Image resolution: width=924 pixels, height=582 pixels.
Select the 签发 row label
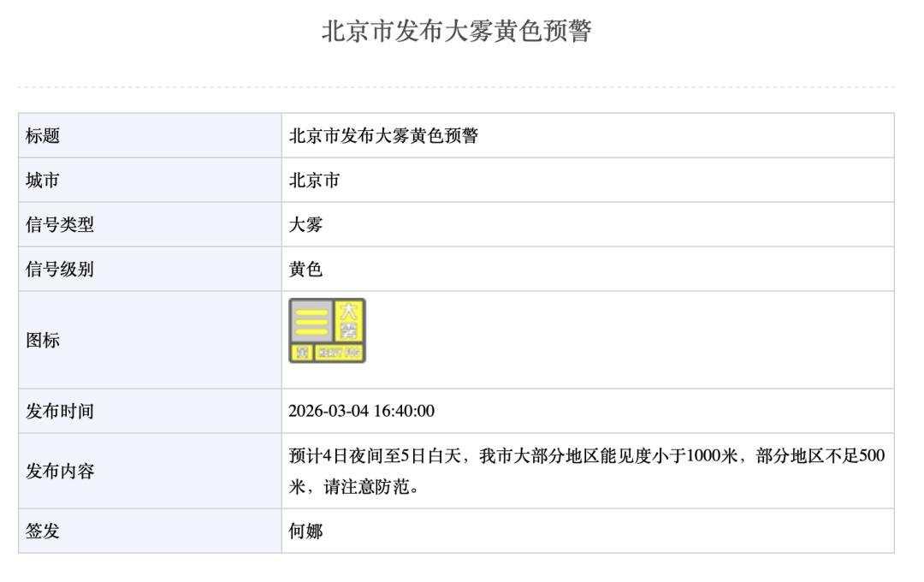coord(43,531)
